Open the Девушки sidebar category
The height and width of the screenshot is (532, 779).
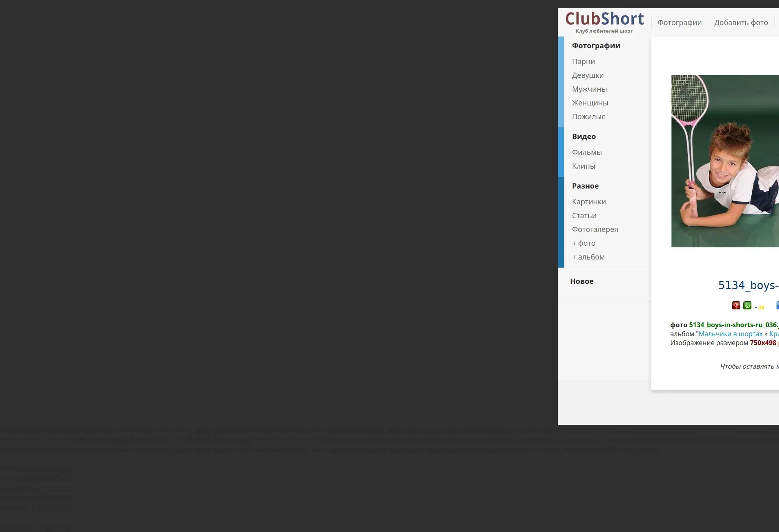587,75
